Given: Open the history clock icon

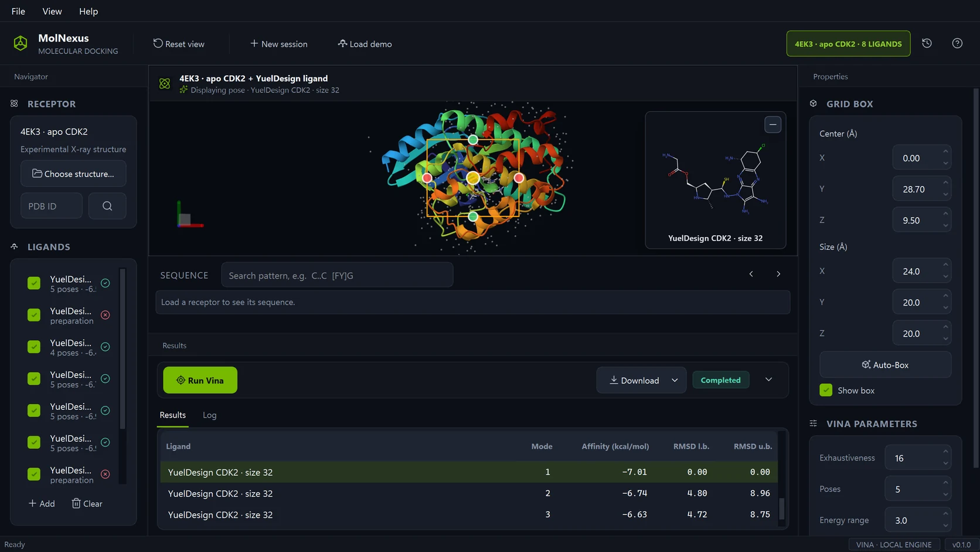Looking at the screenshot, I should [x=927, y=43].
